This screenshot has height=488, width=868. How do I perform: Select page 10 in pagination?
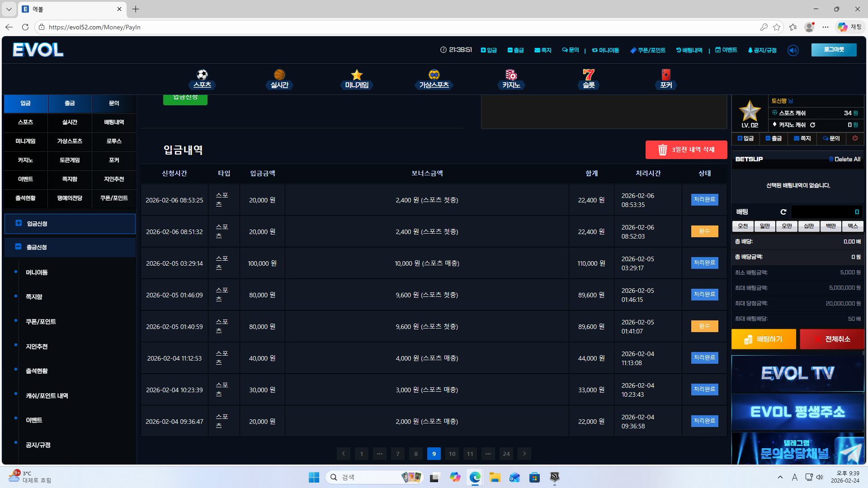pos(452,454)
